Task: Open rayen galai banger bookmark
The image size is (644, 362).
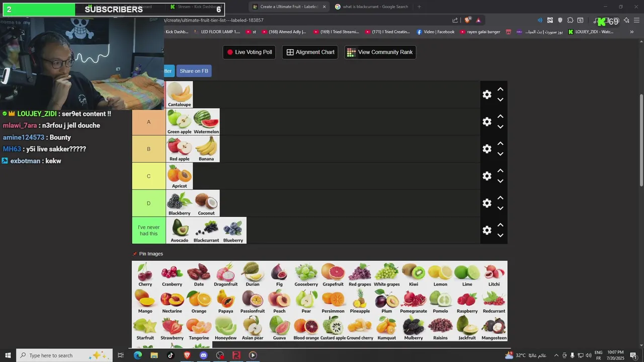Action: click(x=479, y=32)
